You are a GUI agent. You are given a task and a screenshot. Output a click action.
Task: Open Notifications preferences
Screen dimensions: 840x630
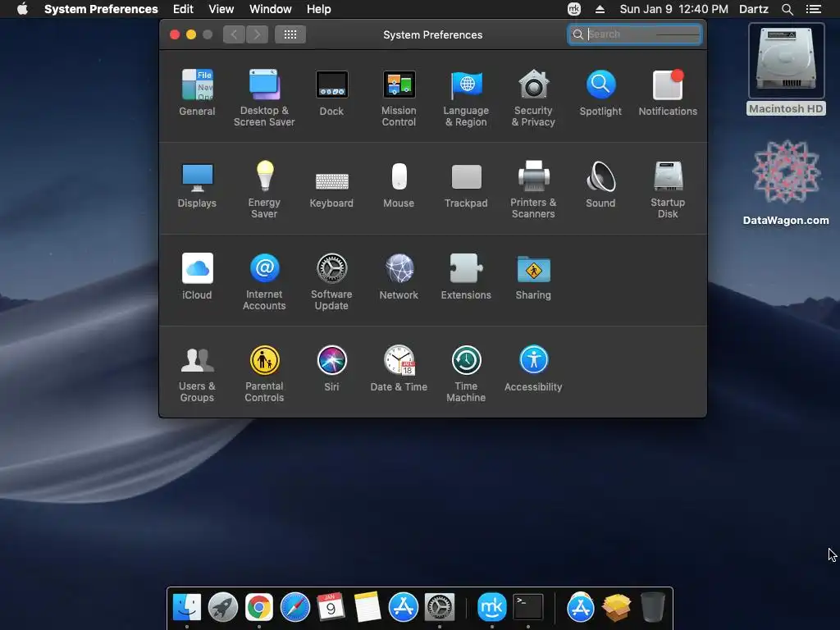[x=668, y=92]
